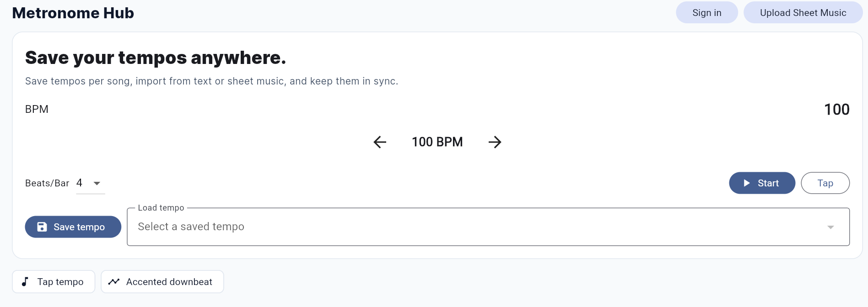Expand the Load tempo dropdown arrow
This screenshot has height=307, width=868.
pos(830,227)
